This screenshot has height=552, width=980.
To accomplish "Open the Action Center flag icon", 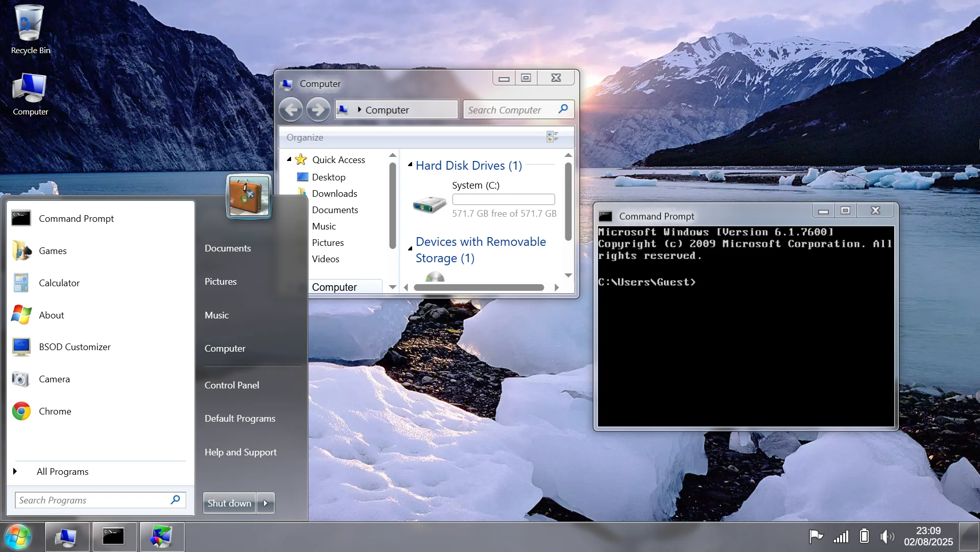I will 816,536.
